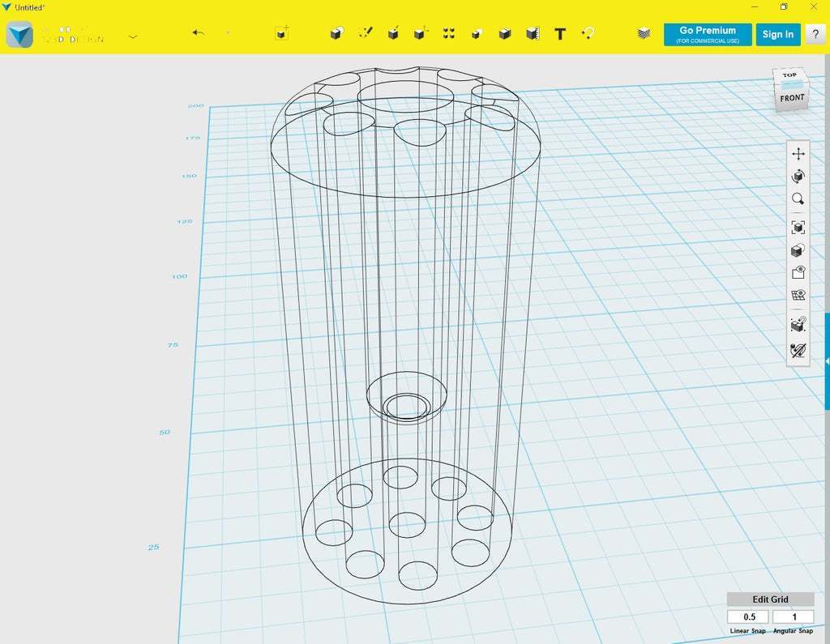Open the Linear Snap value 0.5 field
Image resolution: width=830 pixels, height=644 pixels.
coord(748,617)
